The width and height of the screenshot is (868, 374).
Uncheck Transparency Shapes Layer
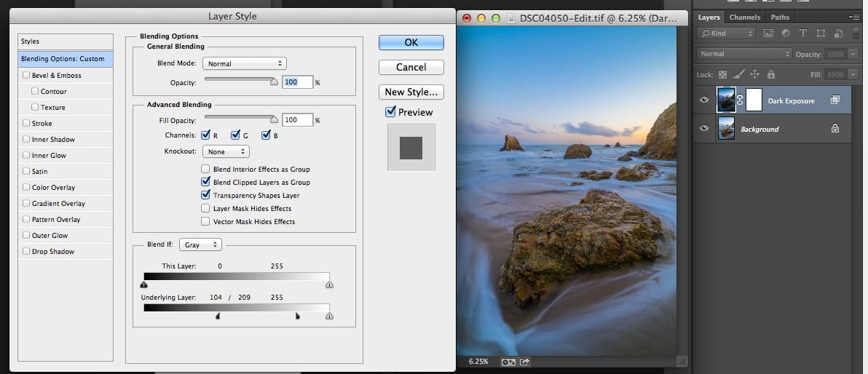point(205,195)
